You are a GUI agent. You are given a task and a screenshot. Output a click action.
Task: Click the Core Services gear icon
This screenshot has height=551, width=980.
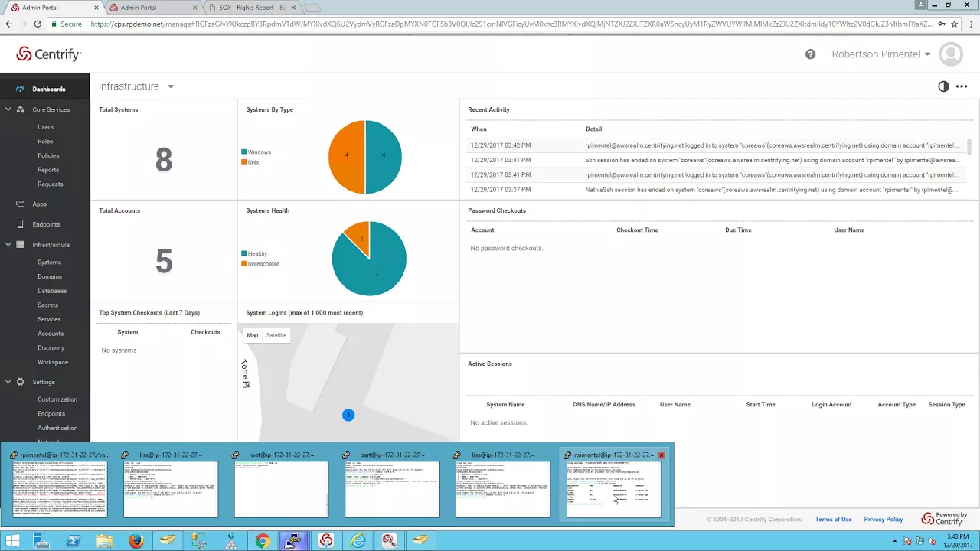click(x=20, y=109)
